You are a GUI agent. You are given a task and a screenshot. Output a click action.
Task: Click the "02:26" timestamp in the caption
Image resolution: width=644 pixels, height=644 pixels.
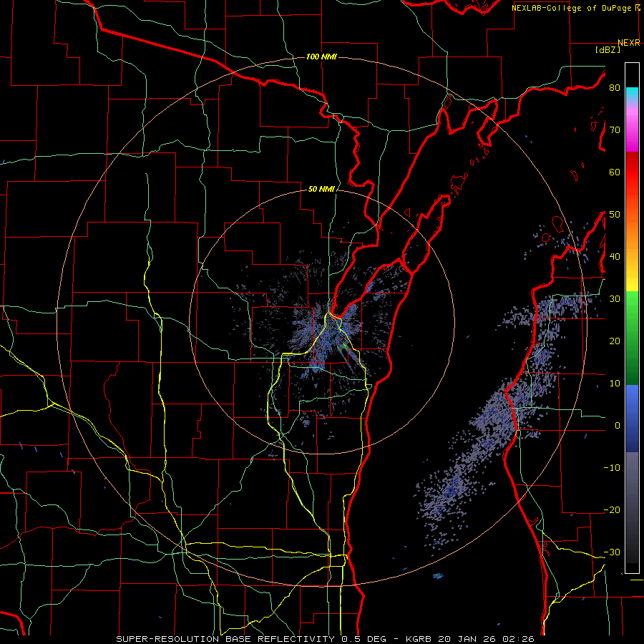[517, 639]
